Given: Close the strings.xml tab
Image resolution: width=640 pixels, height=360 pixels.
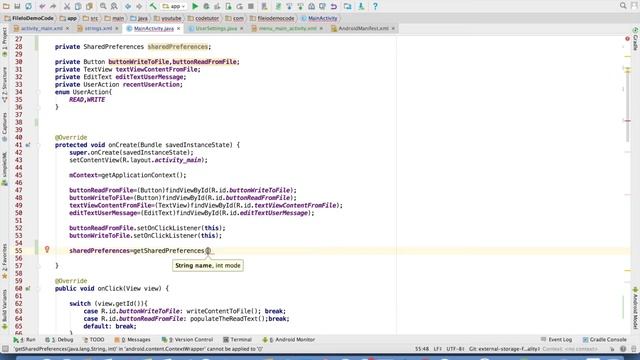Looking at the screenshot, I should click(x=116, y=29).
